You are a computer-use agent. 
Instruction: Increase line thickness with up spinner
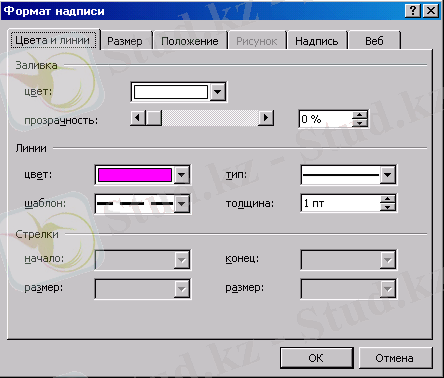pyautogui.click(x=387, y=199)
